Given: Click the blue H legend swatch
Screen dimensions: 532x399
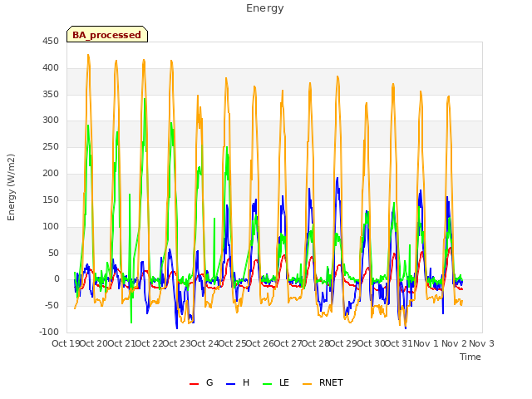Looking at the screenshot, I should click(x=230, y=384).
